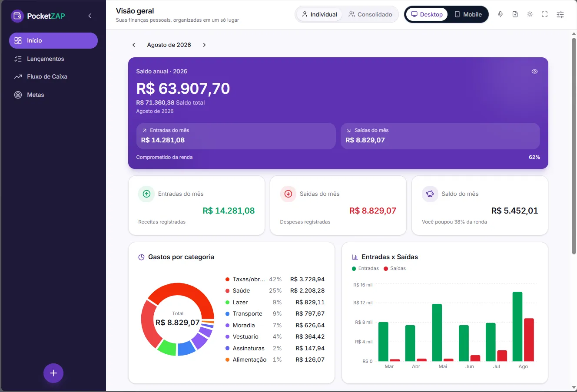Click the Saídas do mês tile in purple card
Screen dimensions: 577x392
point(440,136)
